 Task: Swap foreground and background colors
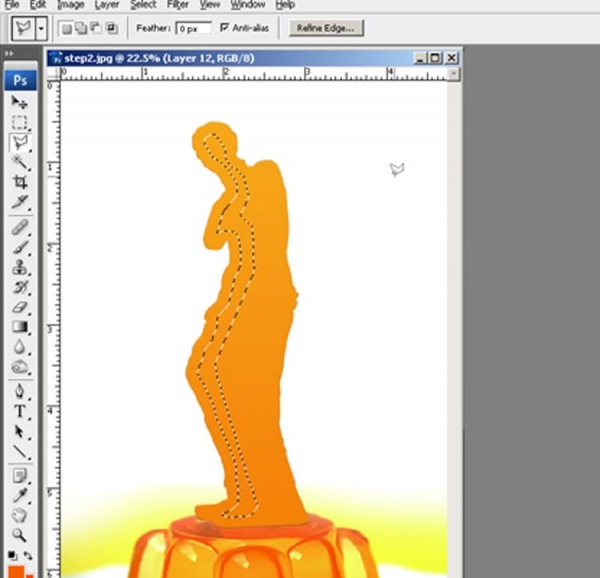28,555
